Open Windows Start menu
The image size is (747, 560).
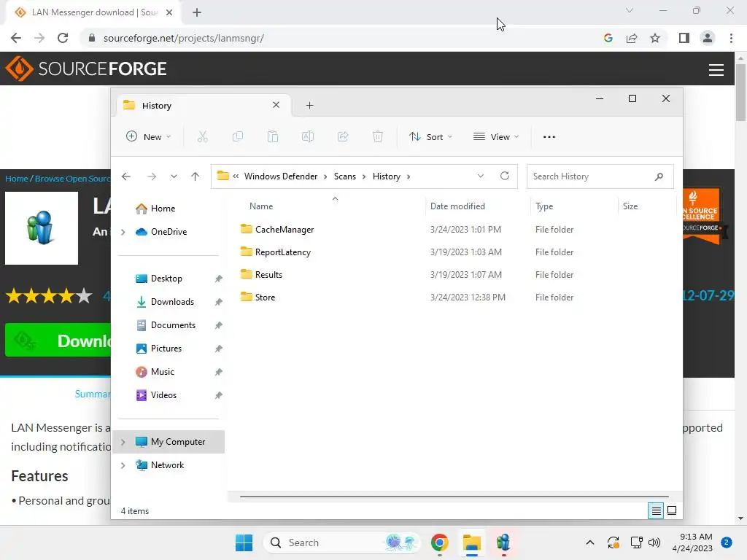[244, 542]
